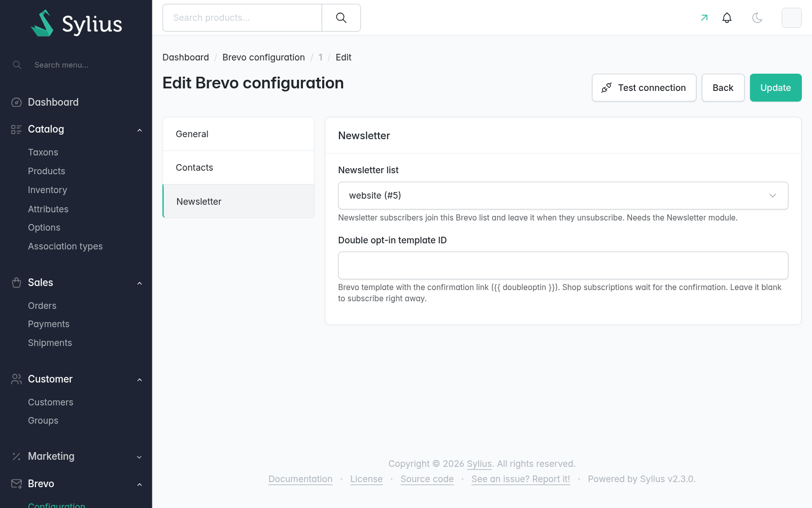Focus the Search products field
812x508 pixels.
[242, 18]
